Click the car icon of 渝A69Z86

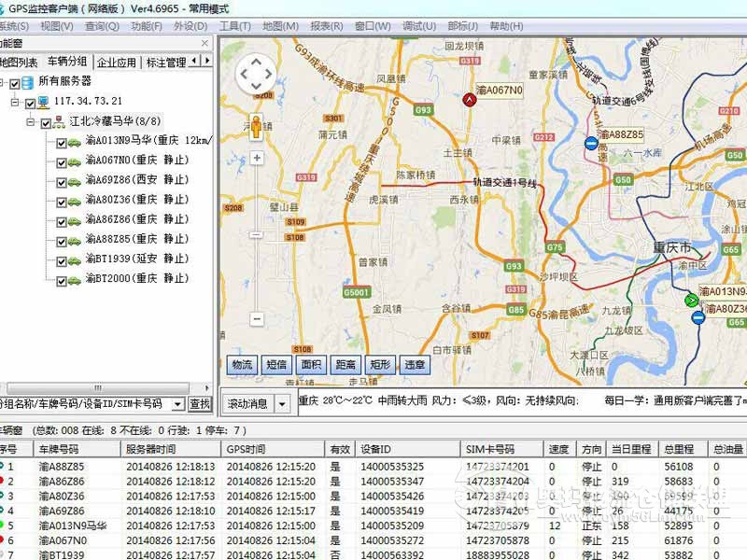[x=75, y=181]
